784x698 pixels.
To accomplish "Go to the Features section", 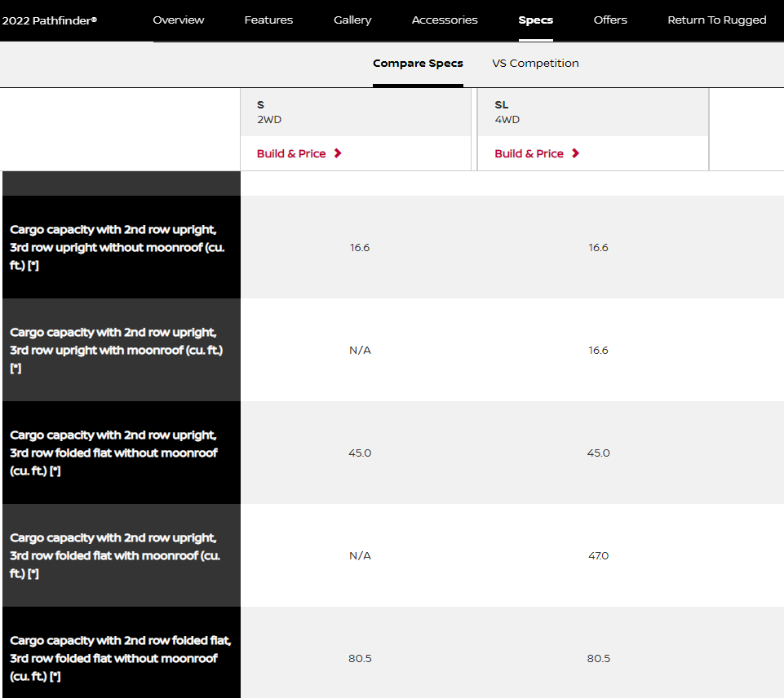I will click(268, 20).
